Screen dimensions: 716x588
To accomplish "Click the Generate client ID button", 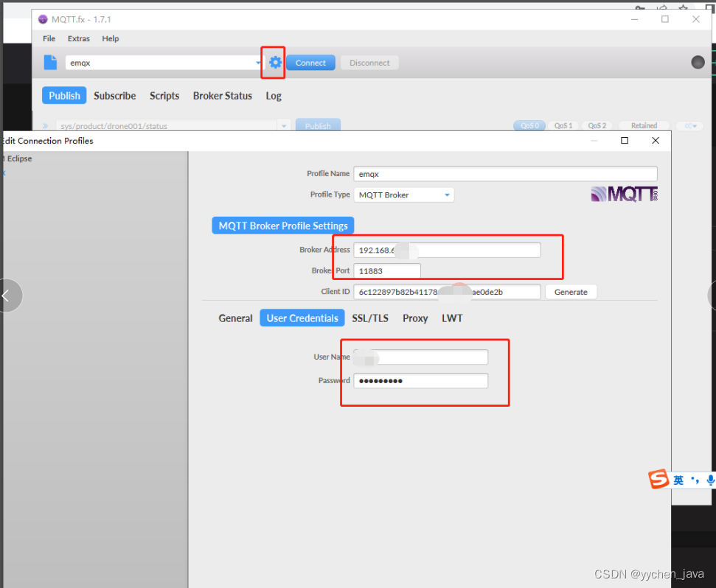I will point(571,292).
